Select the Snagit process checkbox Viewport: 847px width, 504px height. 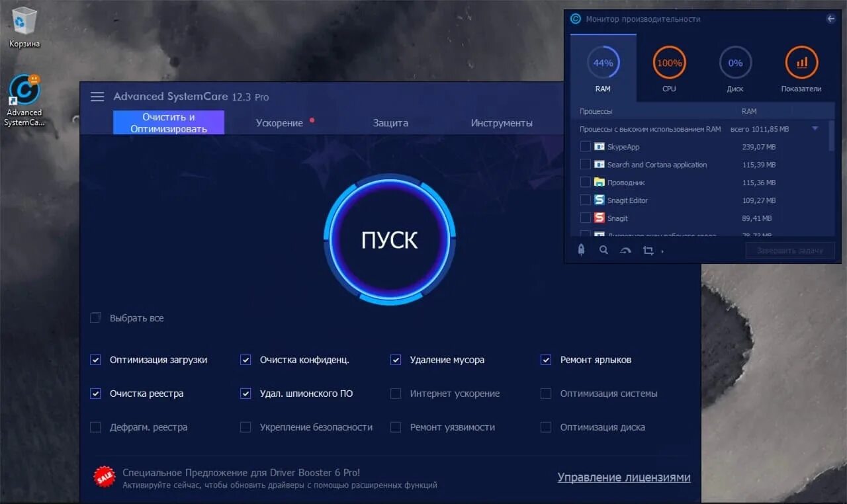click(x=585, y=218)
